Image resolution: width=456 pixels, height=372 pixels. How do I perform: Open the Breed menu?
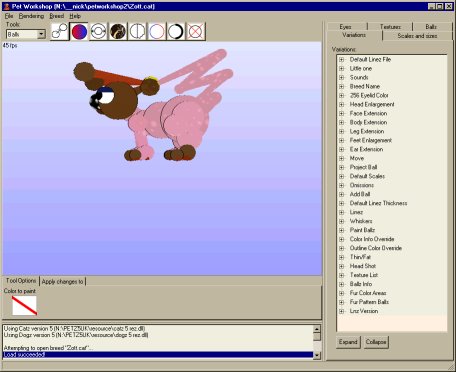point(56,16)
